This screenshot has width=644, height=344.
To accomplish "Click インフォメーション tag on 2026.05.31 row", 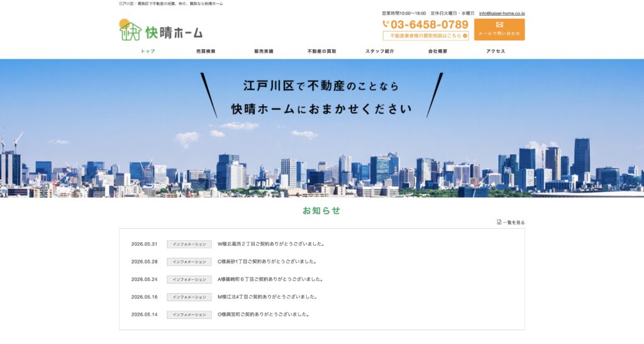I will [189, 244].
